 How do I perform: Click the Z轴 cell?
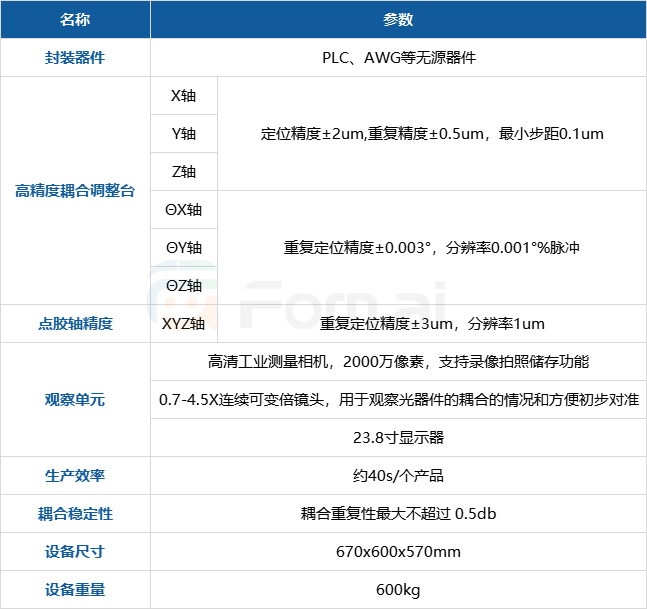point(183,171)
